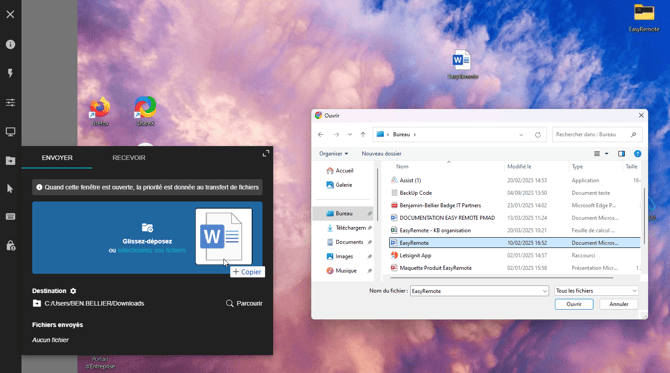Click the keyboard icon in sidebar

(10, 217)
